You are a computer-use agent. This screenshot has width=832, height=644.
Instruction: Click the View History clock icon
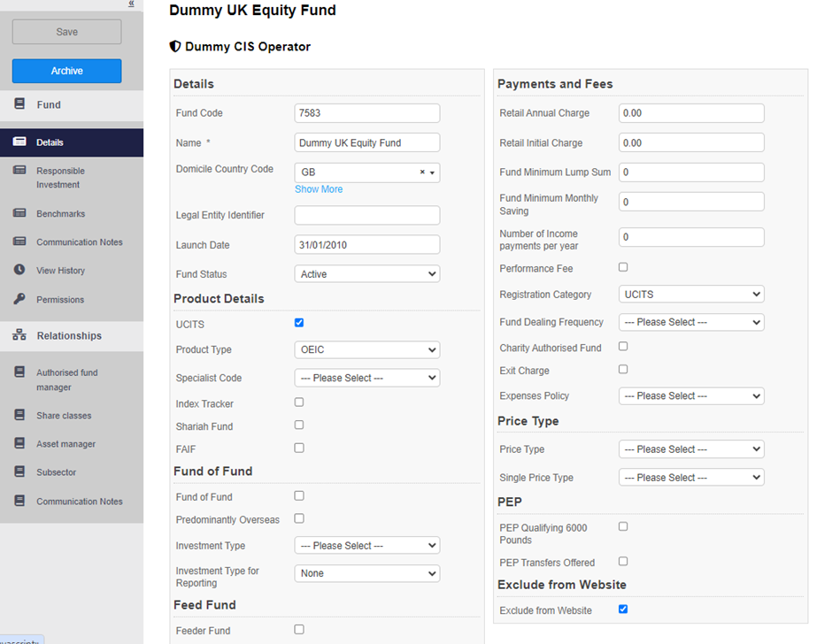(x=19, y=271)
